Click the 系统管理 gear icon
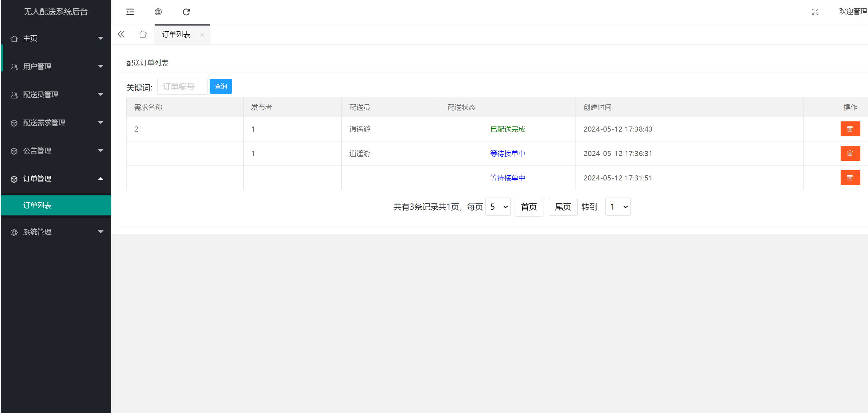This screenshot has height=413, width=868. click(14, 232)
